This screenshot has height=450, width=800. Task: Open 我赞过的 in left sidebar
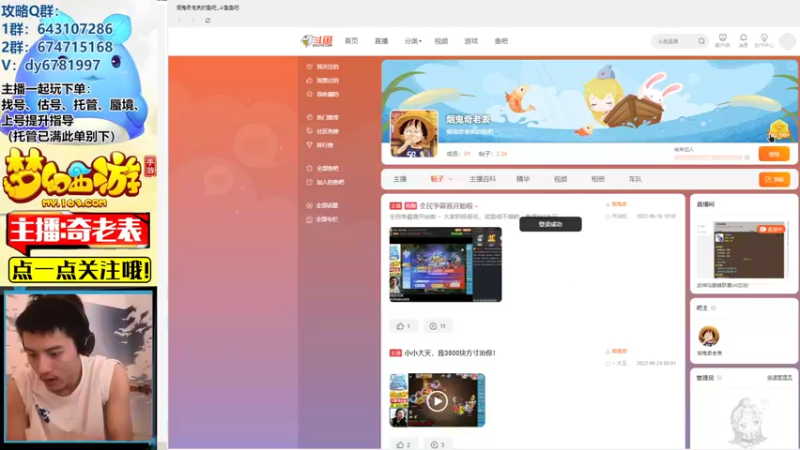point(322,80)
